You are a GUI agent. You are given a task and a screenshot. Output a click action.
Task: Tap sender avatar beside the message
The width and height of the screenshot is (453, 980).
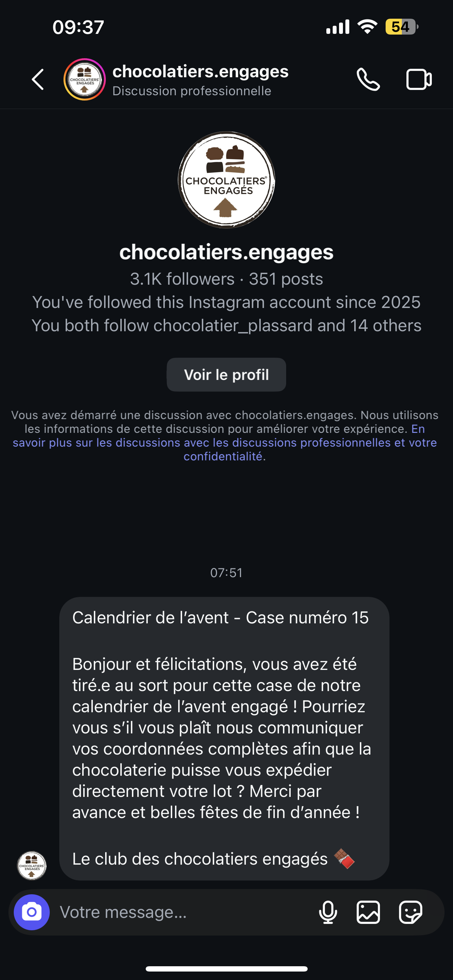pos(32,865)
